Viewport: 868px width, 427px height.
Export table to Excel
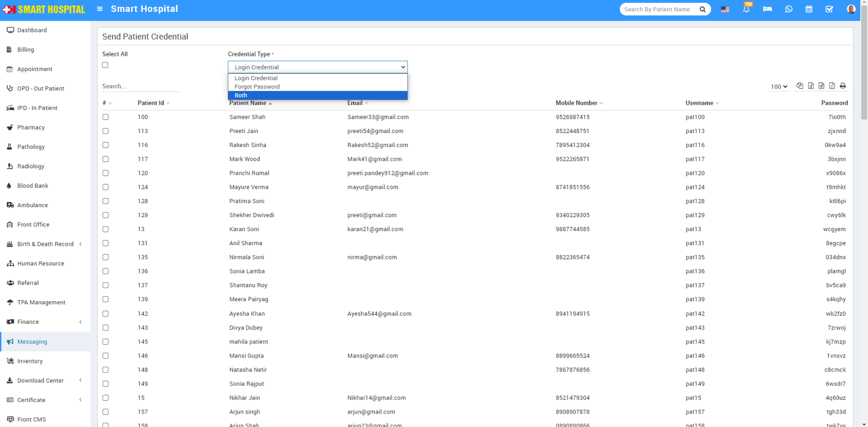tap(810, 86)
